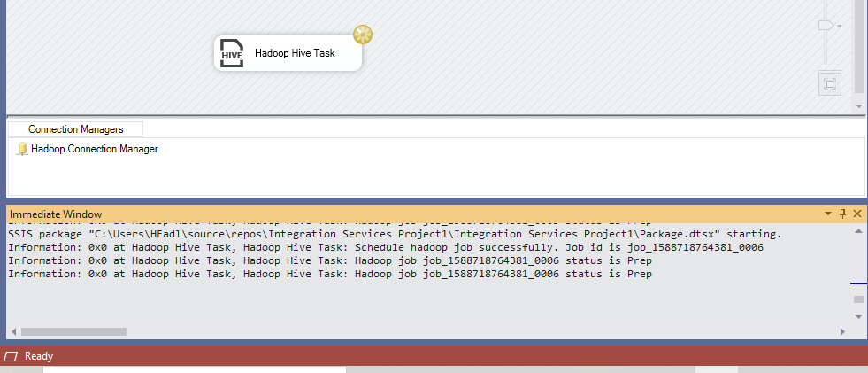Click the zoom-to-fit icon on the design canvas
Screen dimensions: 868x373
point(829,84)
